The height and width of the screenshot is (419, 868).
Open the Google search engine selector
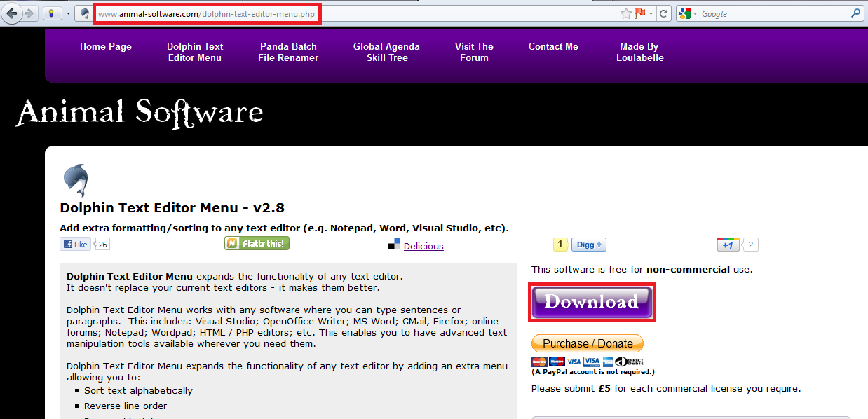689,13
